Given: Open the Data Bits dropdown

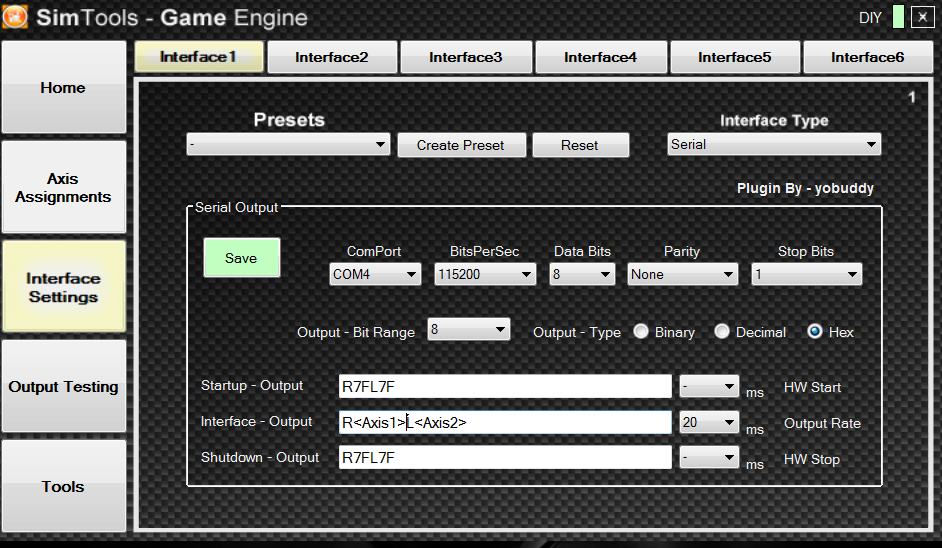Looking at the screenshot, I should (582, 274).
